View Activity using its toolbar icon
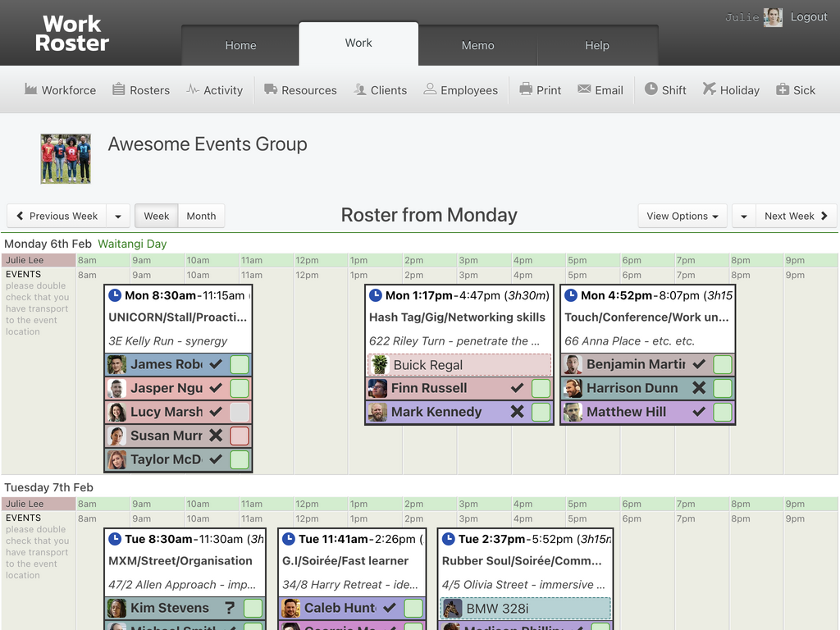The image size is (840, 630). (215, 90)
